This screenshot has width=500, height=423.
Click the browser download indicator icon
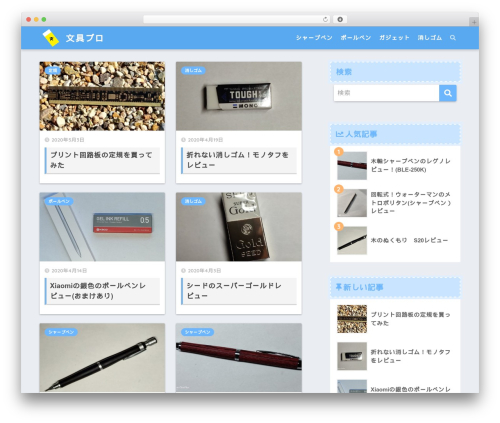[x=340, y=19]
